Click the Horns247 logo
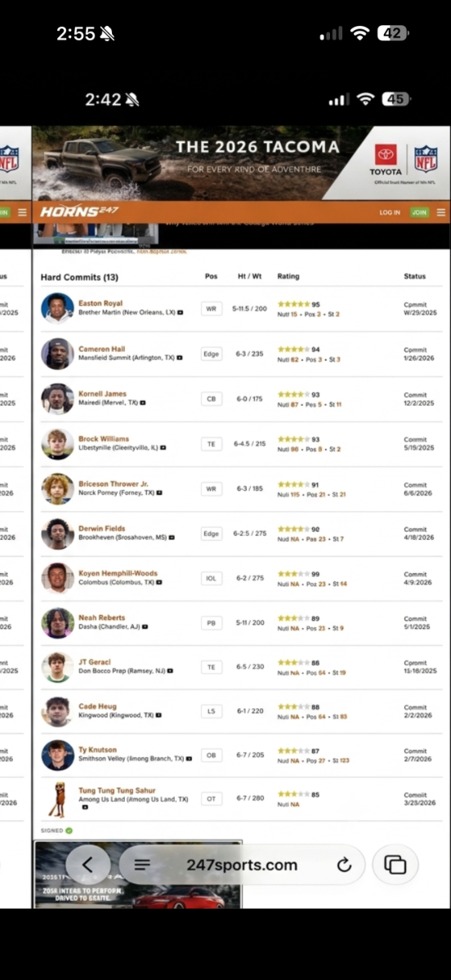The image size is (451, 980). pos(80,212)
